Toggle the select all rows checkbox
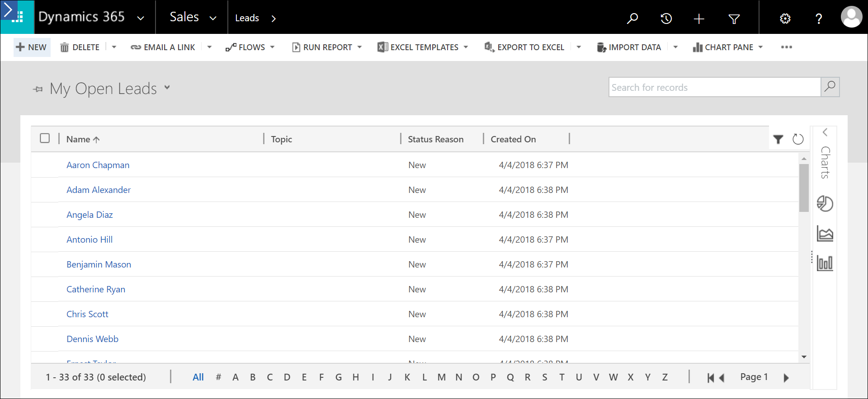The width and height of the screenshot is (868, 399). coord(45,138)
